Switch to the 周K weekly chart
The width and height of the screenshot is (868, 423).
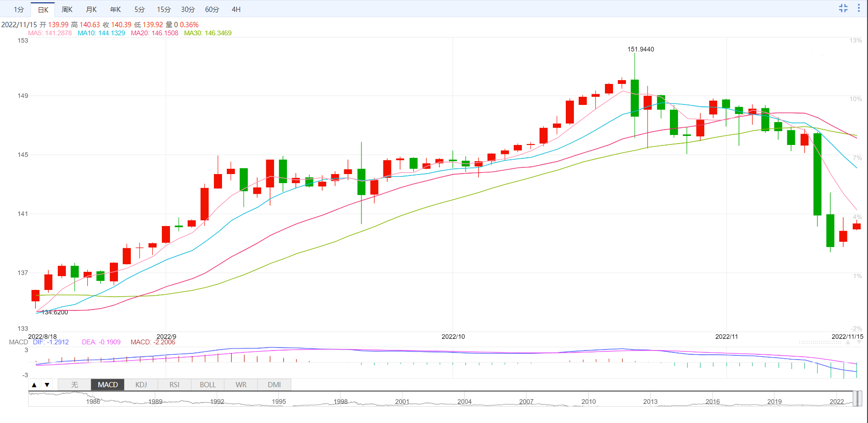[x=67, y=10]
